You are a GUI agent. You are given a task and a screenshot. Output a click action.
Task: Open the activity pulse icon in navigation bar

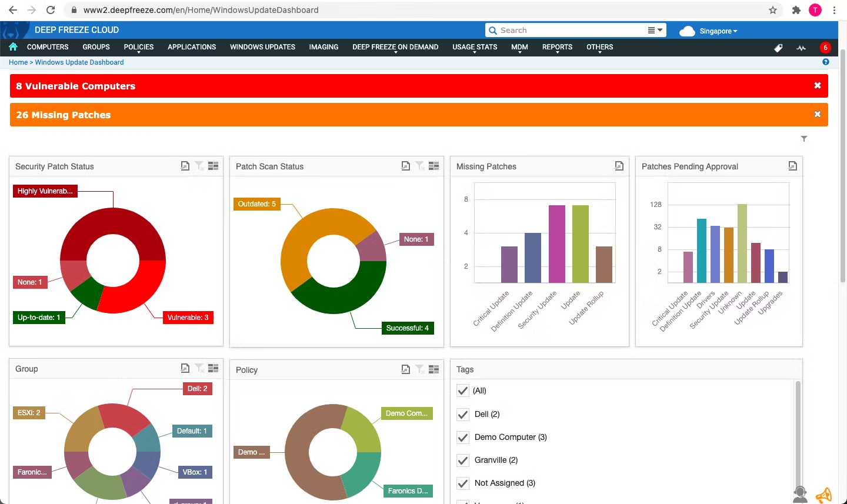(801, 48)
